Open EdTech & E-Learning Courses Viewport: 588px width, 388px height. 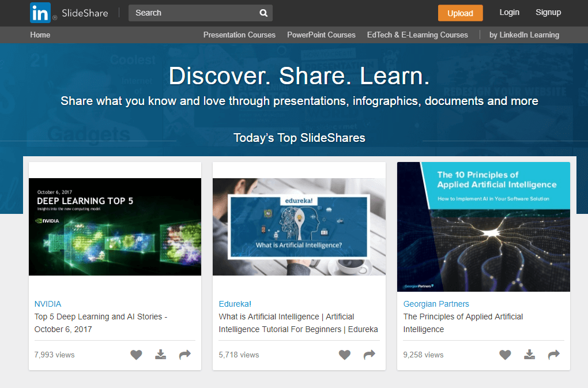417,35
